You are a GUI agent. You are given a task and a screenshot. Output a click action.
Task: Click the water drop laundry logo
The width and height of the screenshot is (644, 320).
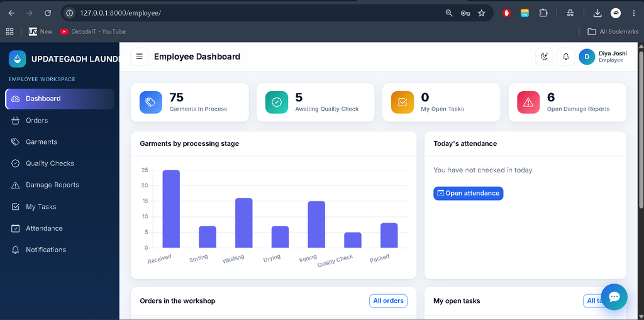(17, 58)
